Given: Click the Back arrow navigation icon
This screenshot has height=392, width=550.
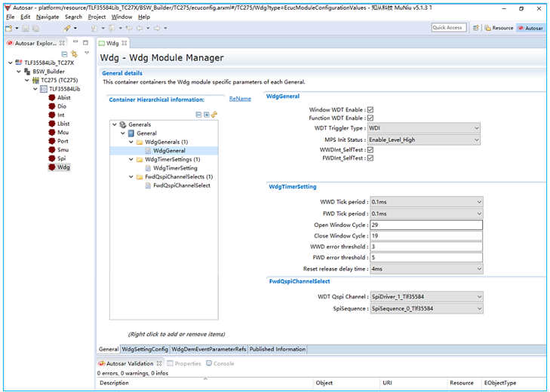Looking at the screenshot, I should coord(140,28).
